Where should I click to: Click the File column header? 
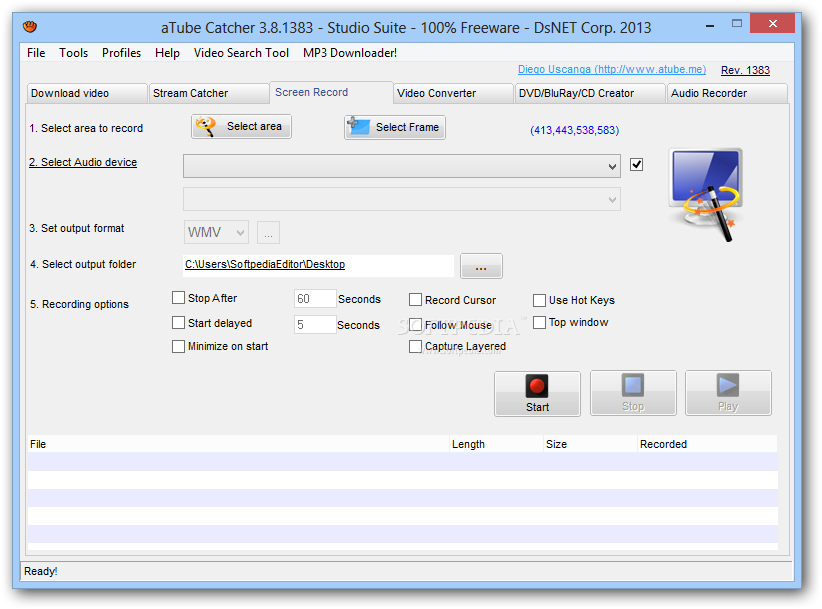point(239,444)
